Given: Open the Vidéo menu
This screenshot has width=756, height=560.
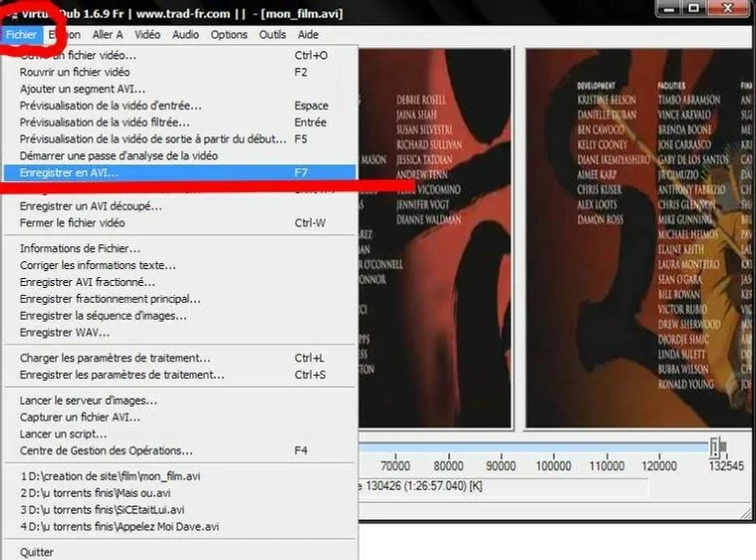Looking at the screenshot, I should (147, 35).
